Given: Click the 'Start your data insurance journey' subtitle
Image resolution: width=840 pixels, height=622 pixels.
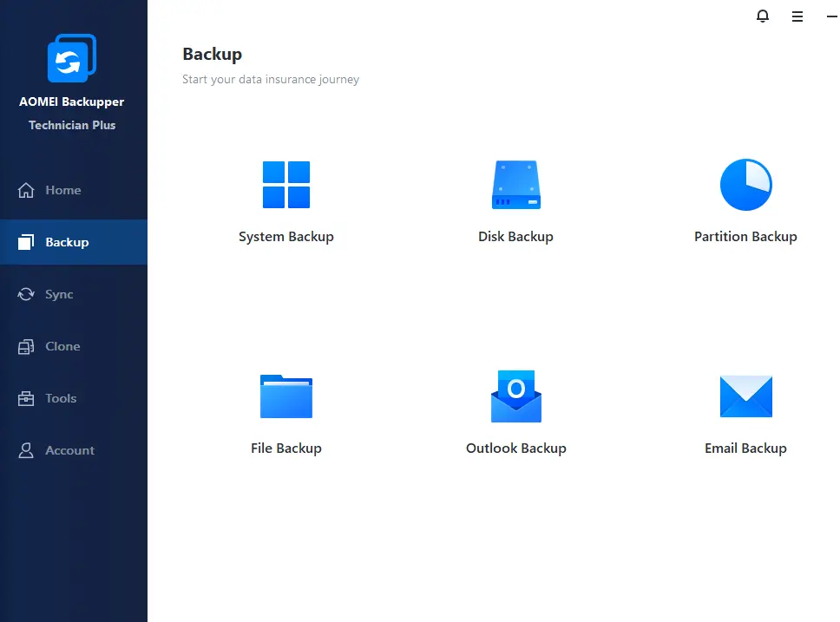Looking at the screenshot, I should point(271,79).
